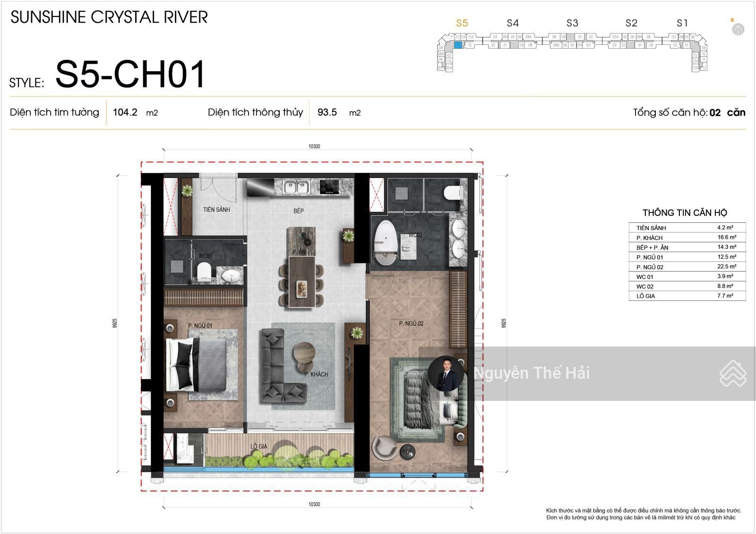Viewport: 756px width, 534px height.
Task: Click the highlighted blue unit on site map
Action: (x=457, y=45)
